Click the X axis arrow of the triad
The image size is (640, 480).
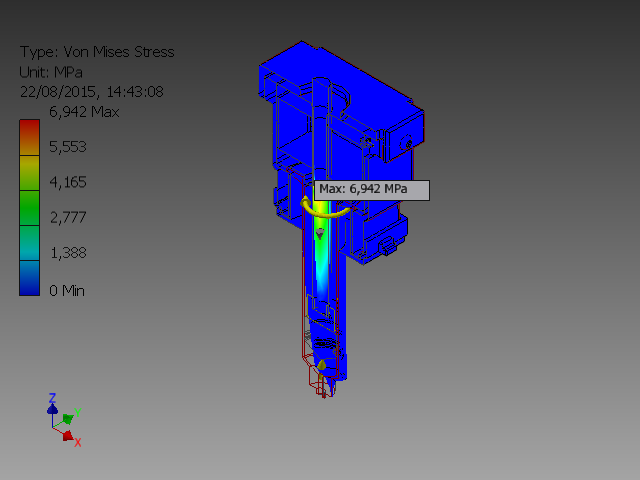[68, 436]
